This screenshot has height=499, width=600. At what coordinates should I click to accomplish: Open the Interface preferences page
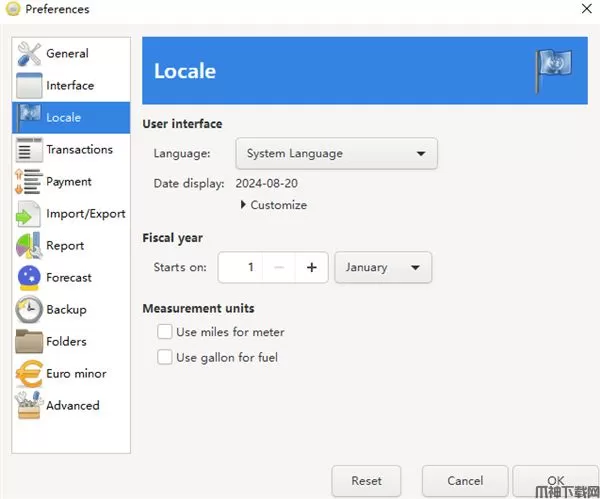coord(71,85)
